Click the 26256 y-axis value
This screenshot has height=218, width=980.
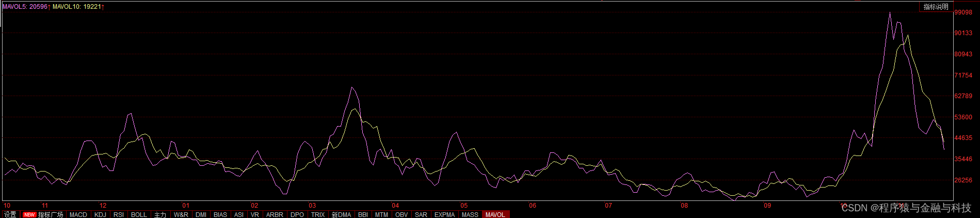tap(963, 180)
